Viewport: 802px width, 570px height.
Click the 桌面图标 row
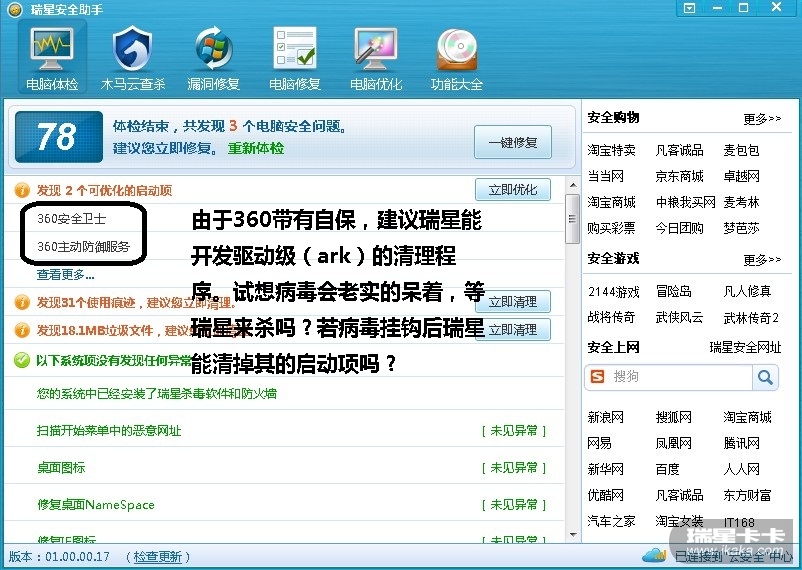pyautogui.click(x=285, y=468)
